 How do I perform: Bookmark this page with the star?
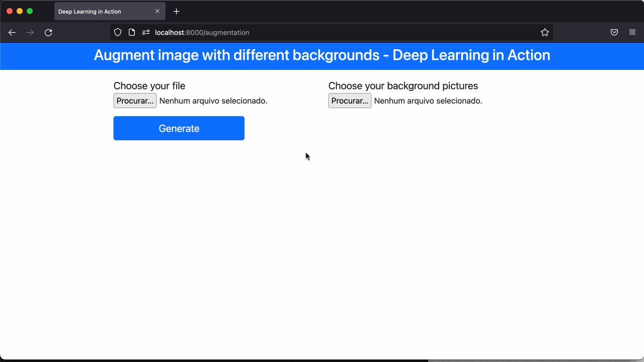tap(545, 32)
